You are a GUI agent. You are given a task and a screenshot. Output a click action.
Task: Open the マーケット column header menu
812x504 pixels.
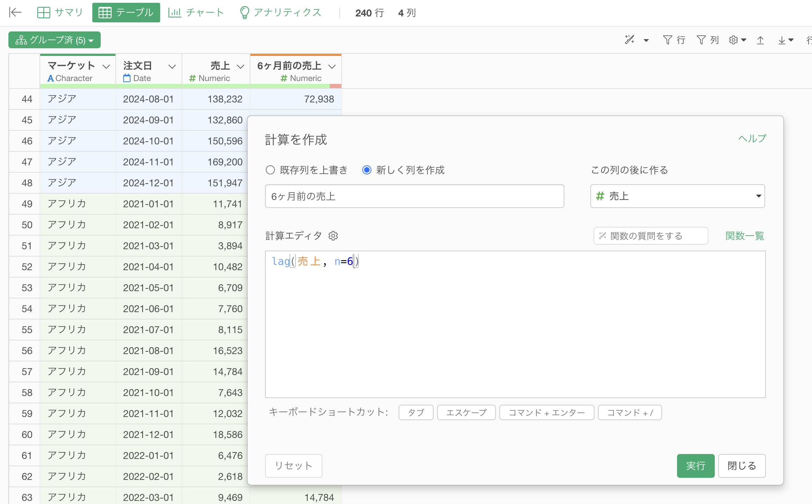(106, 66)
